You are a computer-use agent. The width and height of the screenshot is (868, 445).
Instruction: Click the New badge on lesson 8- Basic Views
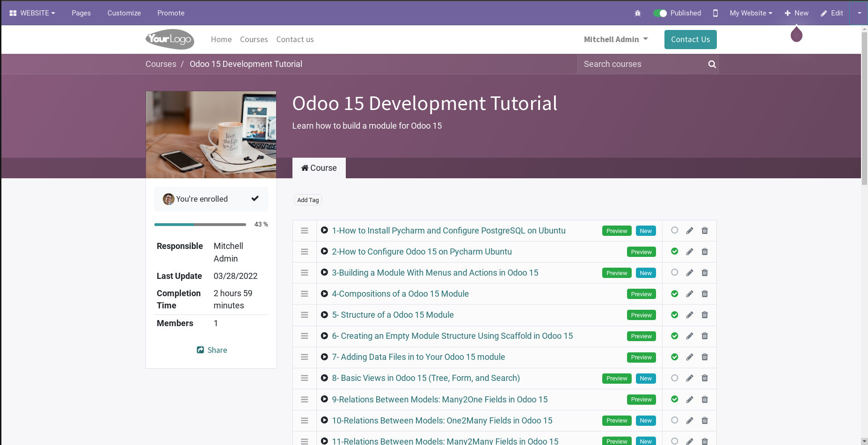(646, 378)
